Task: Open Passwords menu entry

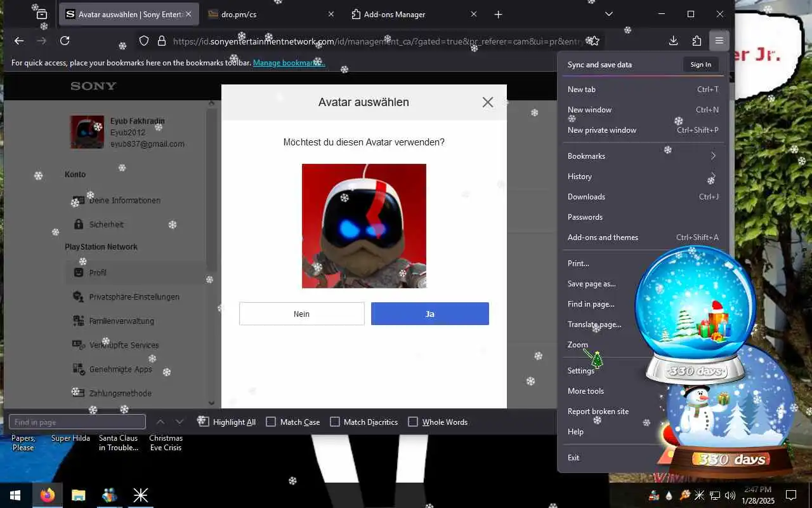Action: [643, 217]
